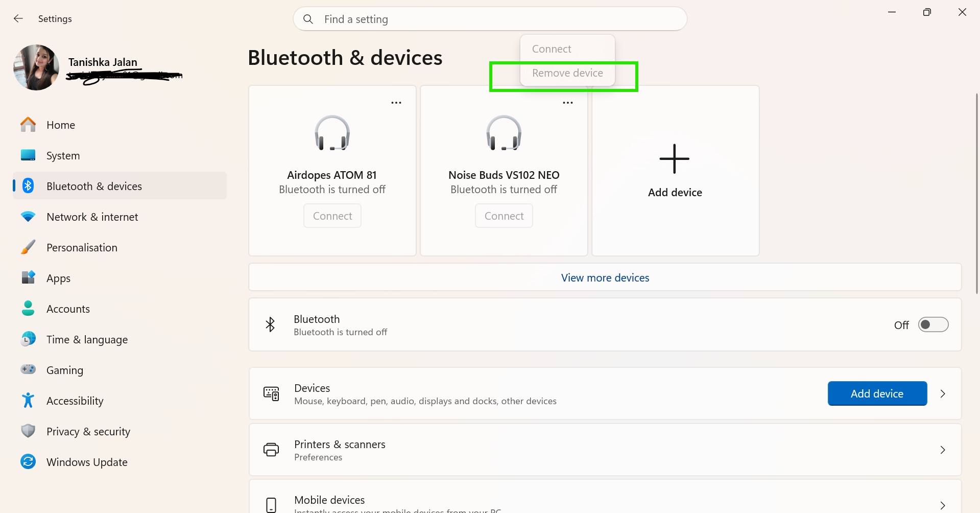Click the back arrow in Settings
The height and width of the screenshot is (513, 980).
click(18, 18)
